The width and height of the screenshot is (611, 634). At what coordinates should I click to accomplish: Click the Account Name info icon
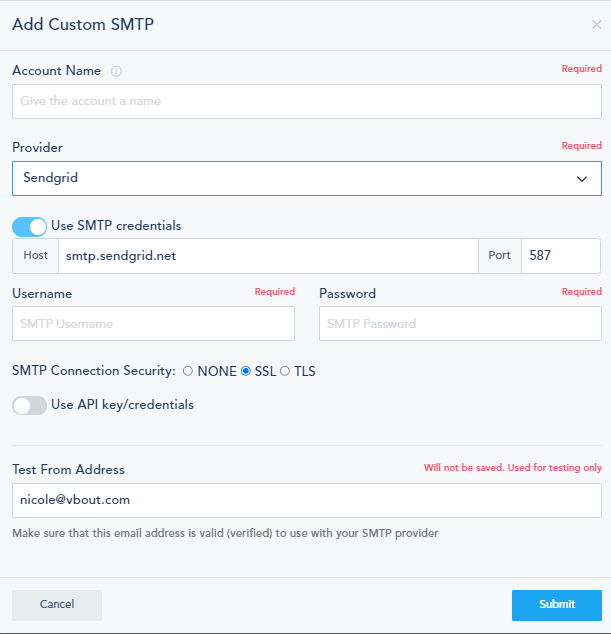point(116,71)
